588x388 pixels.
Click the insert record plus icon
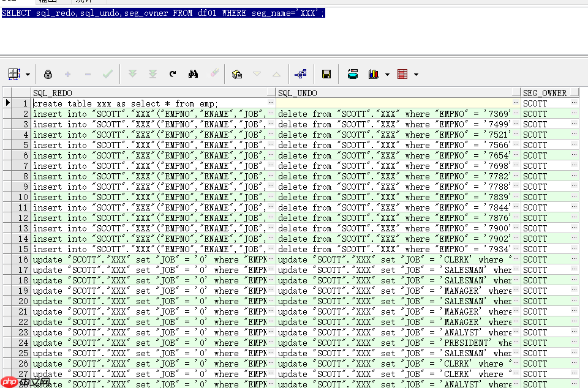tap(67, 74)
